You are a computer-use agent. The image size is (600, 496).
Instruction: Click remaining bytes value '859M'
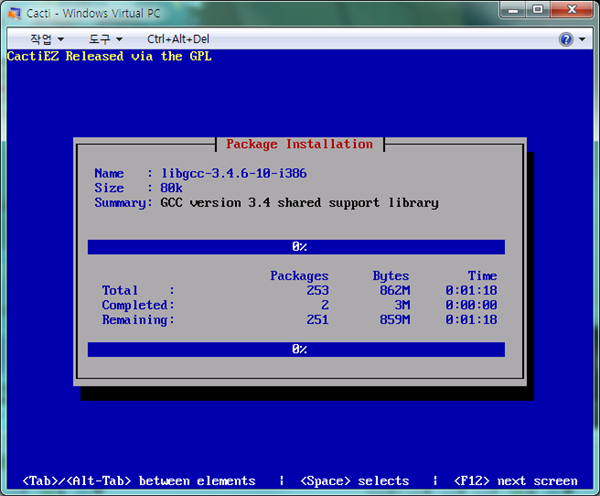tap(395, 320)
